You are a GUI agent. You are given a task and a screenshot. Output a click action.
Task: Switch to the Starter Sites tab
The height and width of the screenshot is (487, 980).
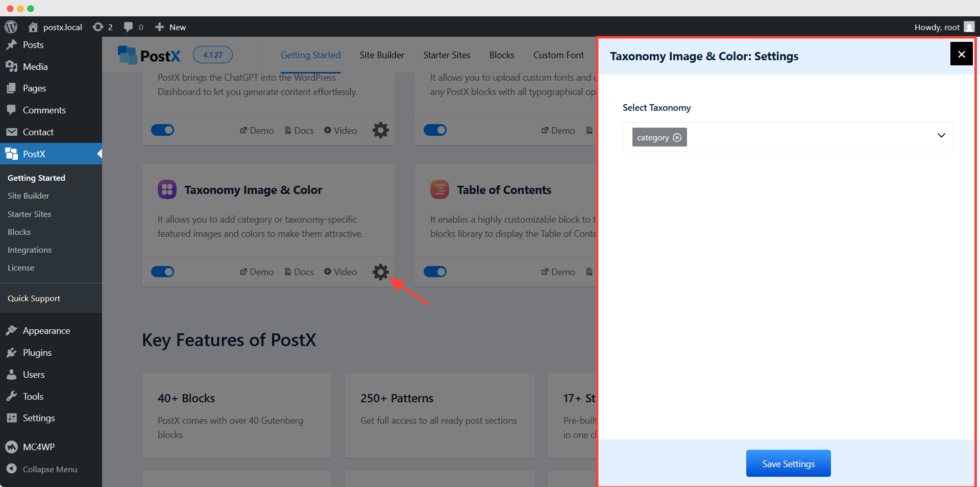click(x=447, y=55)
